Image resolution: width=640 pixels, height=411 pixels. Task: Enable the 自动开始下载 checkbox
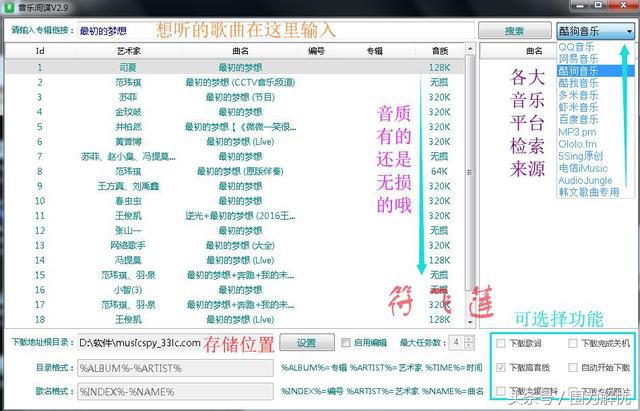[x=573, y=367]
